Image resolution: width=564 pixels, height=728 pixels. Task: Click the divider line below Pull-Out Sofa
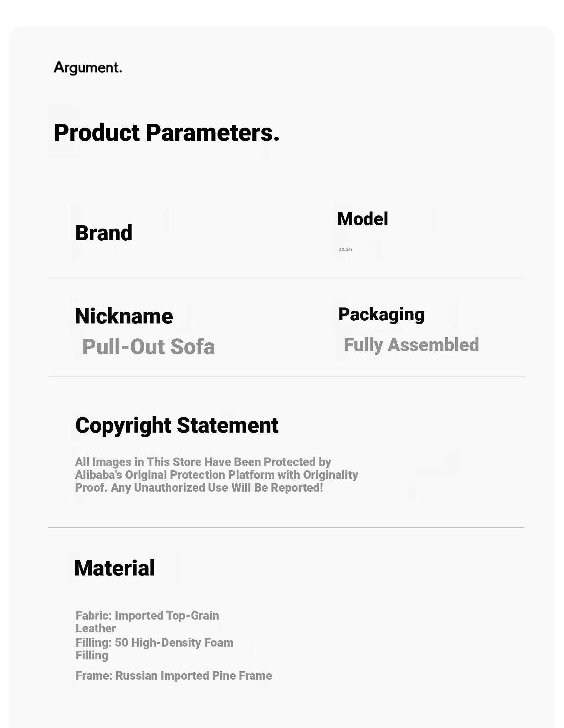[x=286, y=376]
